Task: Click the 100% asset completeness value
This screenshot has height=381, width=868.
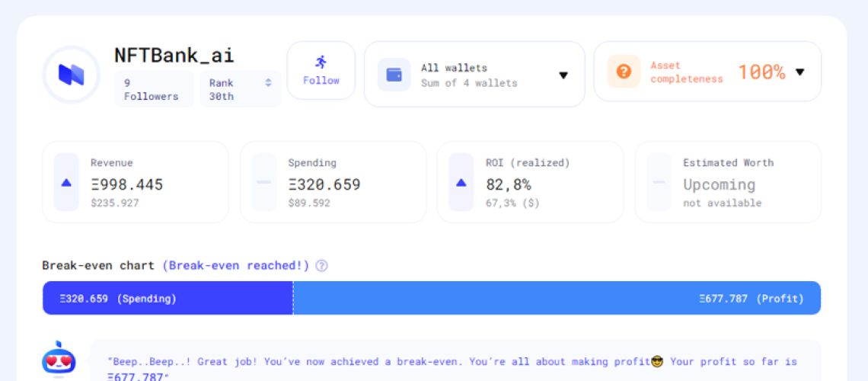Action: tap(761, 72)
